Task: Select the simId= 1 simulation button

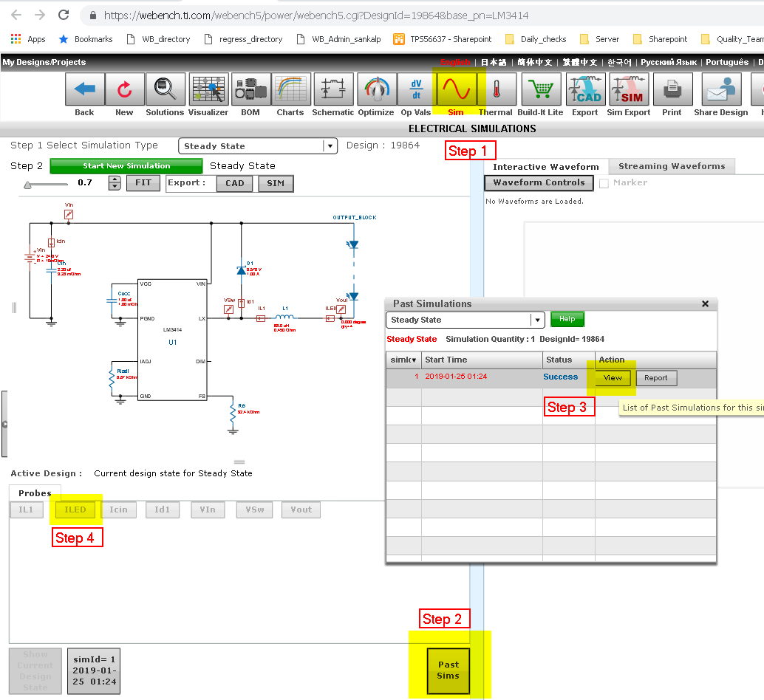Action: point(94,670)
